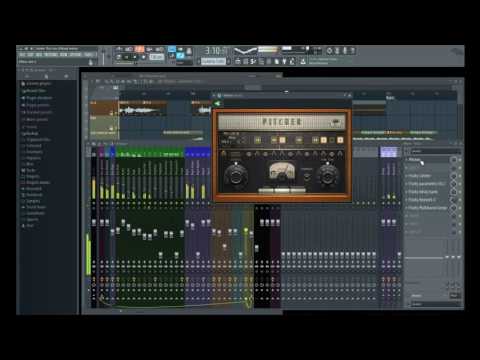The height and width of the screenshot is (360, 480).
Task: Select the audio waveform clip in playlist
Action: [x=143, y=109]
